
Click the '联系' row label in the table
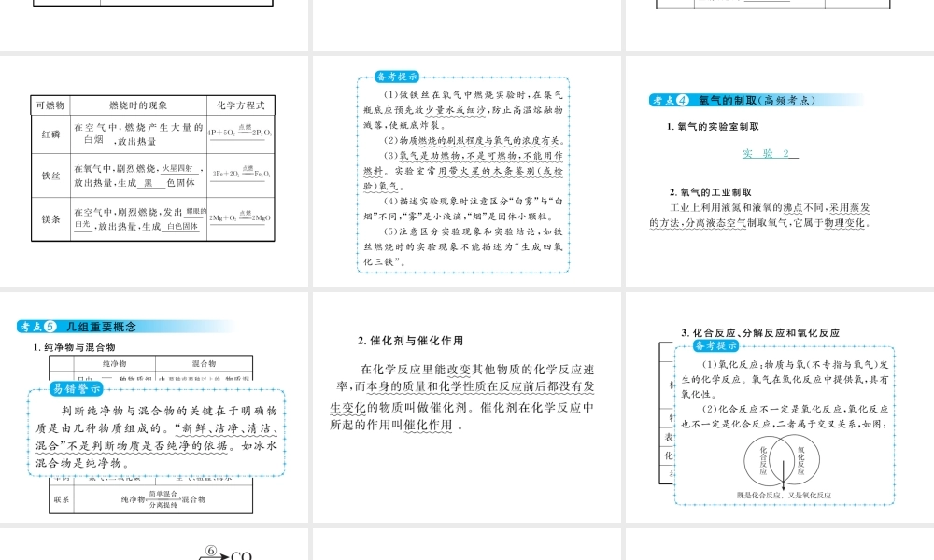(62, 499)
